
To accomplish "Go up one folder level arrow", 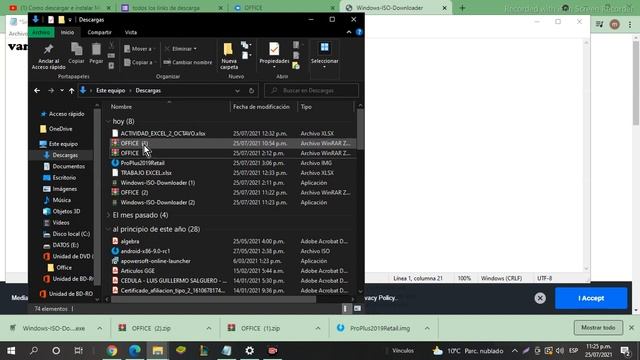I will 71,91.
